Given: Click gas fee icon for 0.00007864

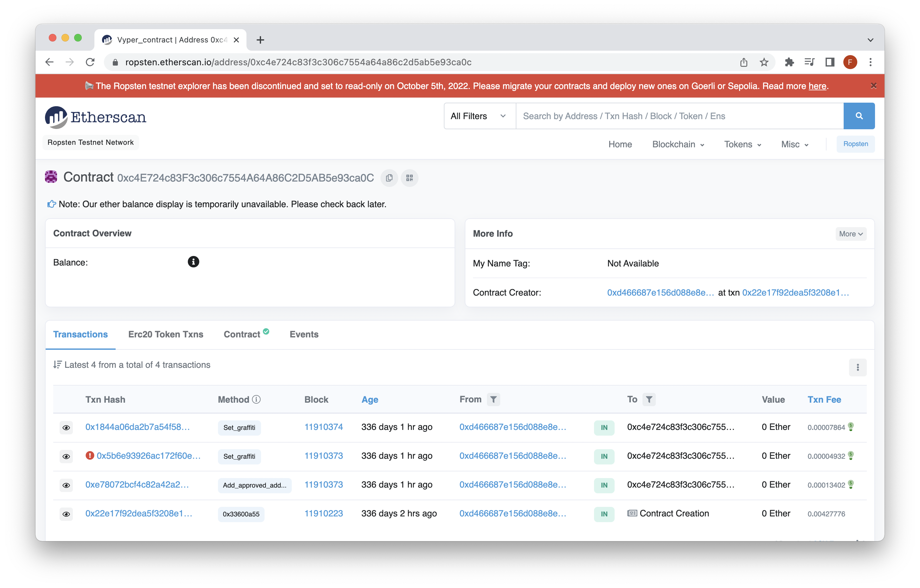Looking at the screenshot, I should tap(851, 426).
